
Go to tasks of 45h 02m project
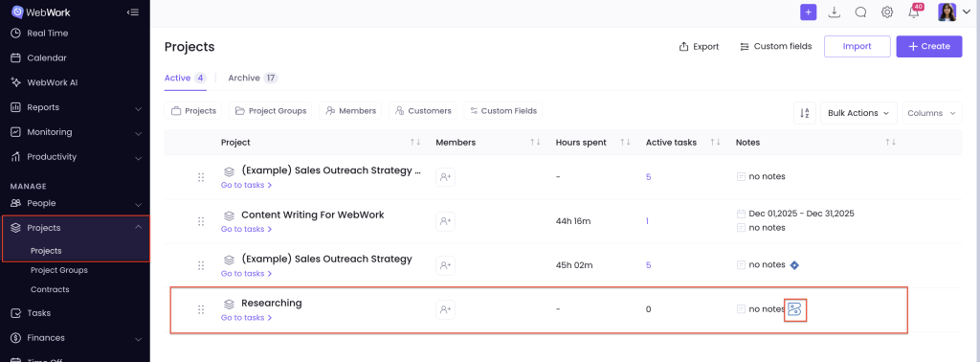[246, 273]
